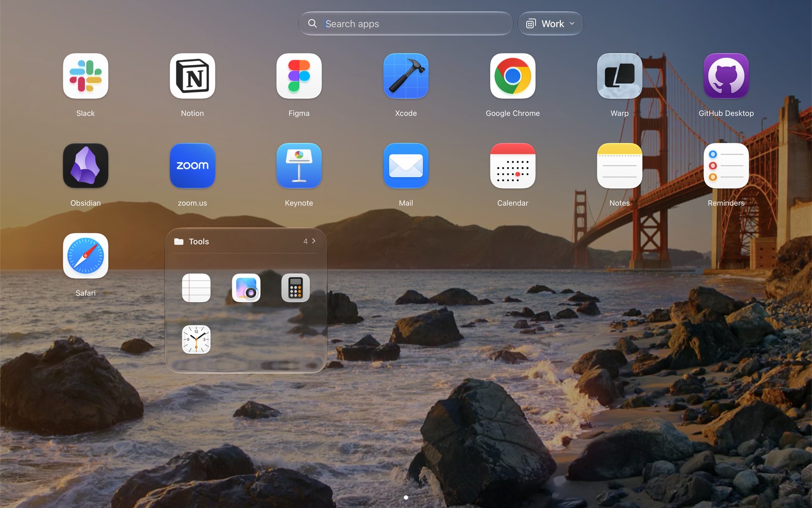
Task: Launch Notion
Action: pos(192,76)
